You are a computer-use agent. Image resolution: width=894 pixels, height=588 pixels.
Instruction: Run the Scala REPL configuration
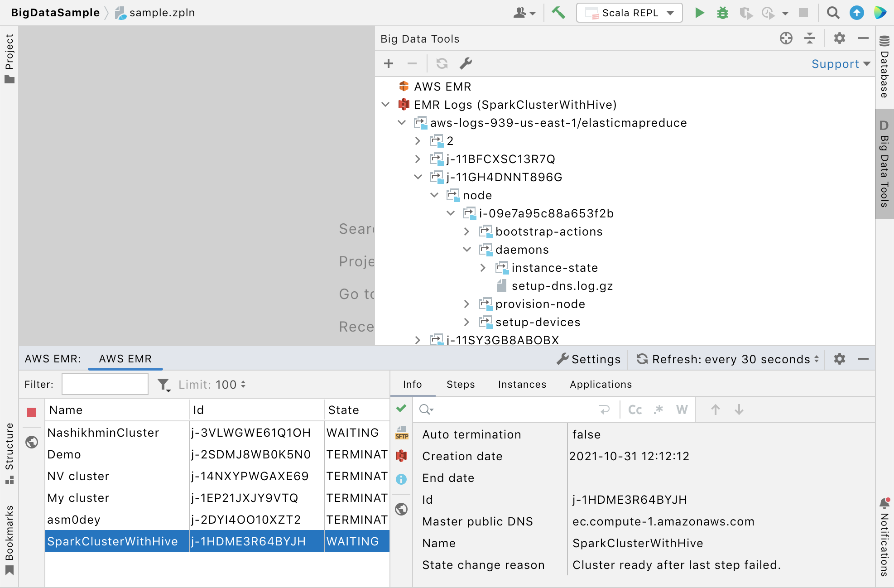pos(699,13)
